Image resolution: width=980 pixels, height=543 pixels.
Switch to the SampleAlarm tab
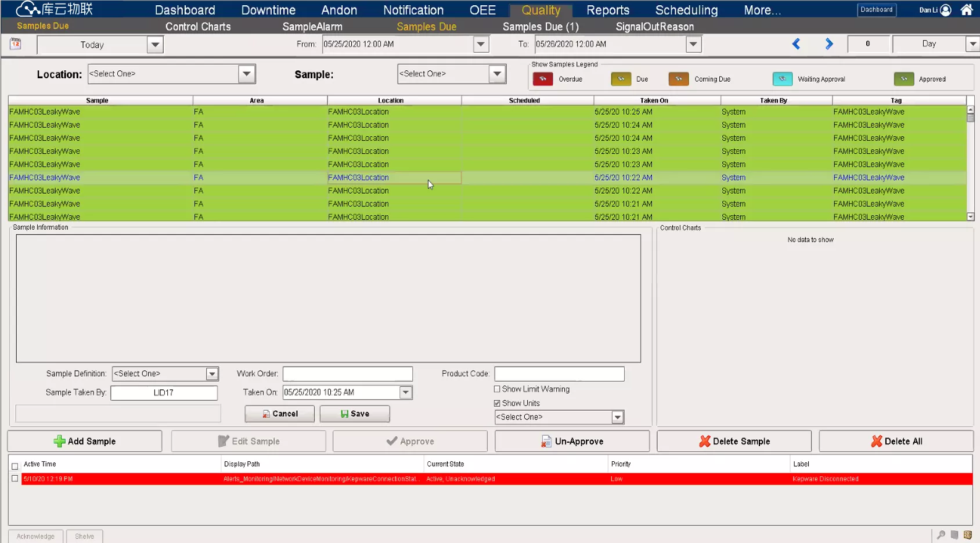point(312,27)
